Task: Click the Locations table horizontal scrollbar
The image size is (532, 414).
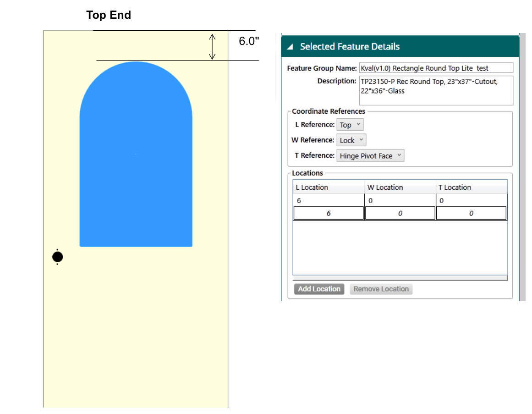Action: click(x=400, y=278)
